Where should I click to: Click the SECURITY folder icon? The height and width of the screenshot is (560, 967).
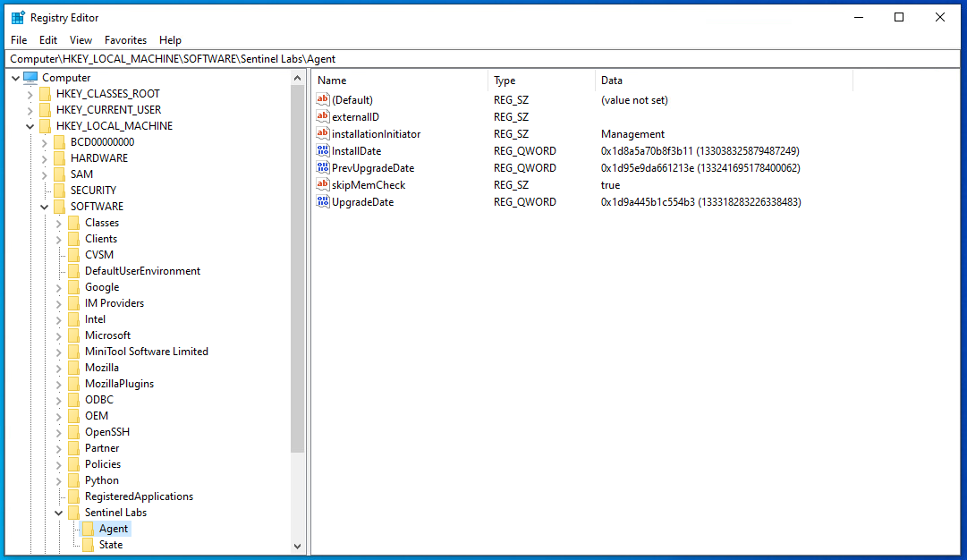pyautogui.click(x=59, y=190)
